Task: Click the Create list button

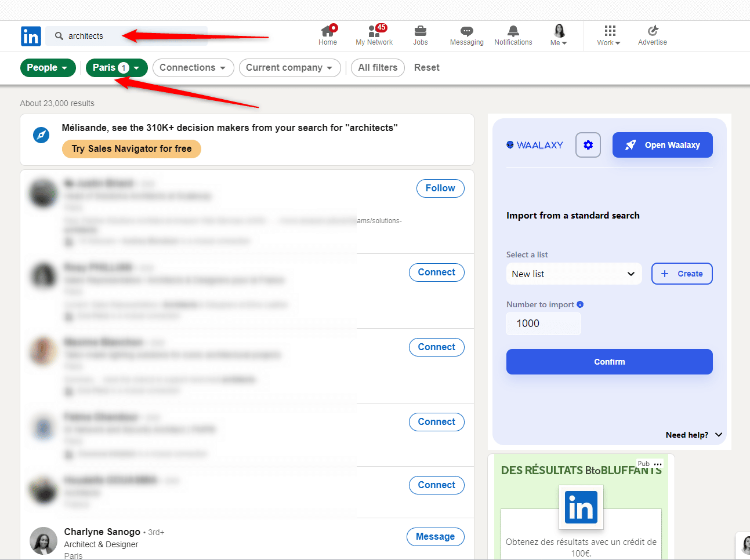Action: [x=682, y=274]
